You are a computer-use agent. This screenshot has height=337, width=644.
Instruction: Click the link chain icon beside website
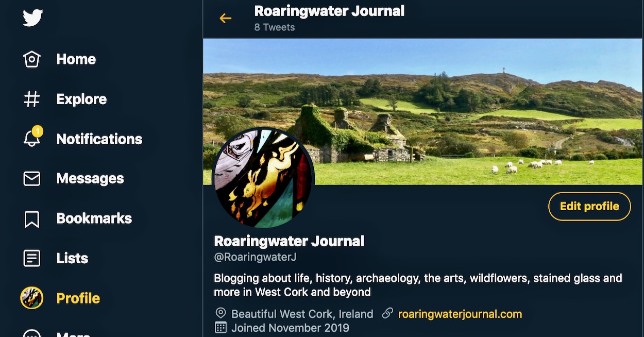[387, 313]
